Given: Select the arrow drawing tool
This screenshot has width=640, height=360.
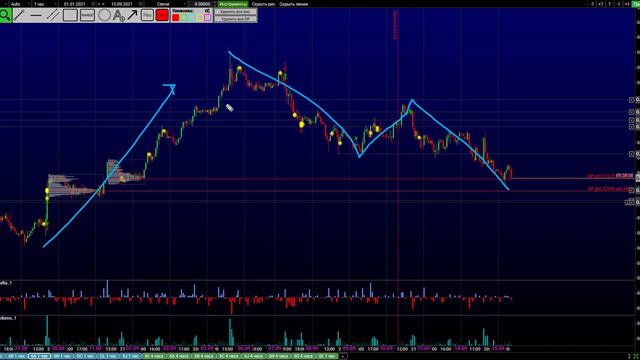Looking at the screenshot, I should pyautogui.click(x=132, y=15).
